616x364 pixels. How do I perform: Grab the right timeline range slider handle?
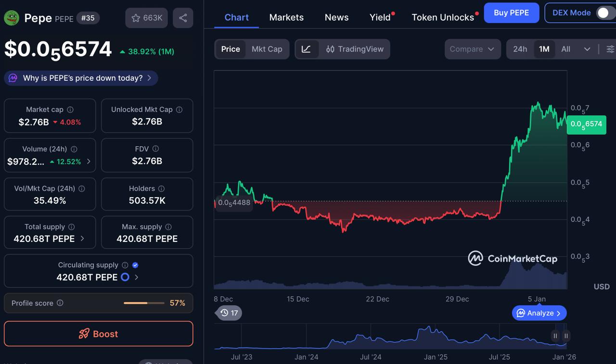click(x=565, y=336)
